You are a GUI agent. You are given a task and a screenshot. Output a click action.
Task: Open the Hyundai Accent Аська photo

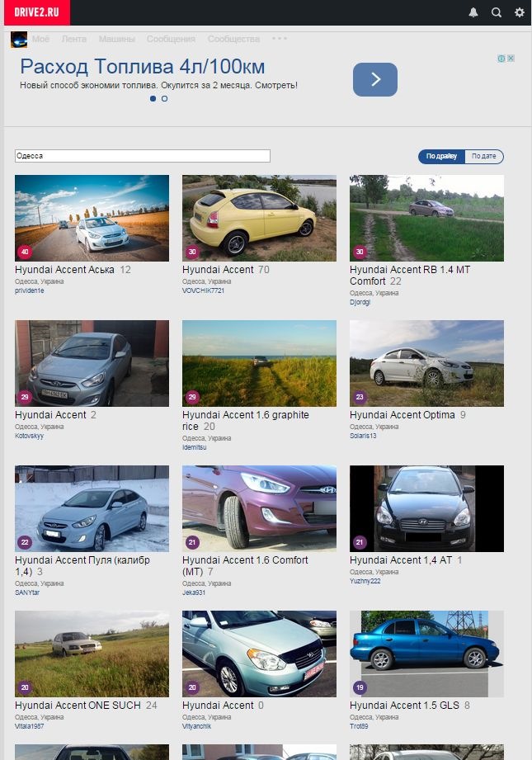click(x=92, y=218)
